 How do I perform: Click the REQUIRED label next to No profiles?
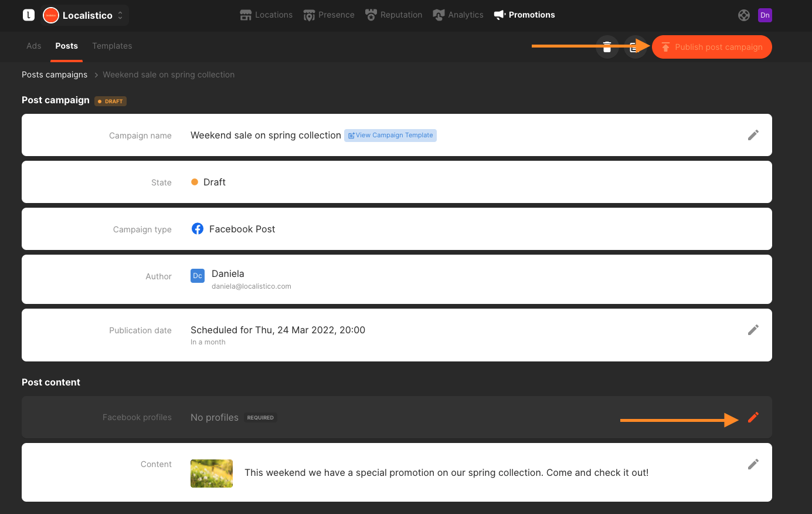coord(260,418)
